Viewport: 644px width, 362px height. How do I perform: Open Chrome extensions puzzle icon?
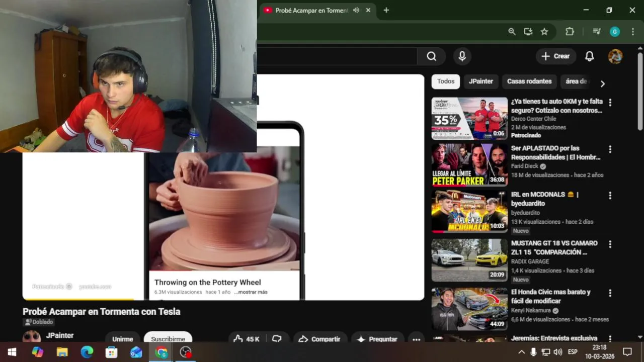coord(570,32)
